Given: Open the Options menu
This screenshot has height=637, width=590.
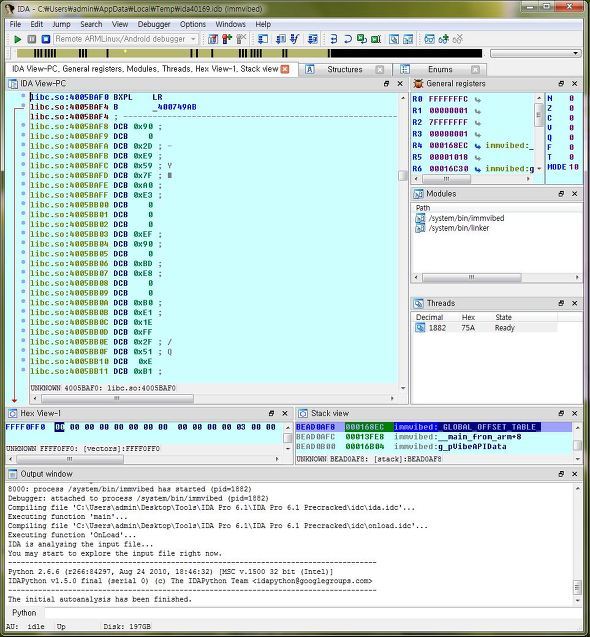Looking at the screenshot, I should click(193, 24).
